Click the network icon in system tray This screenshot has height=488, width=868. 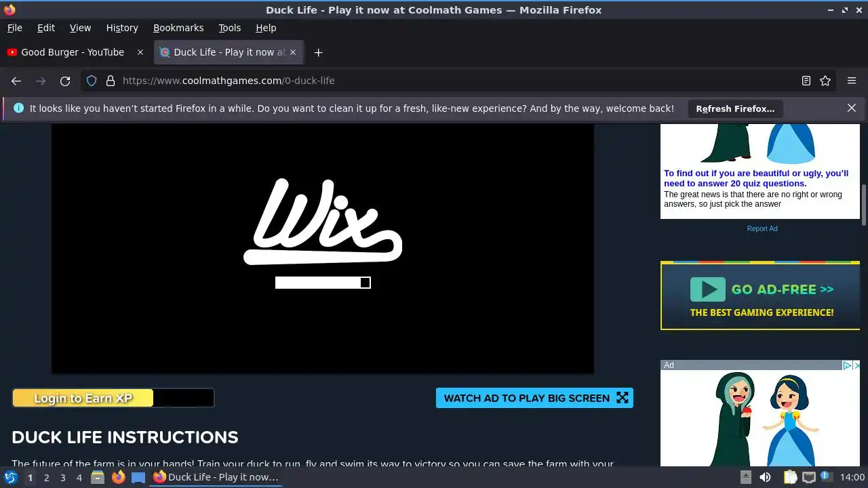pos(808,477)
